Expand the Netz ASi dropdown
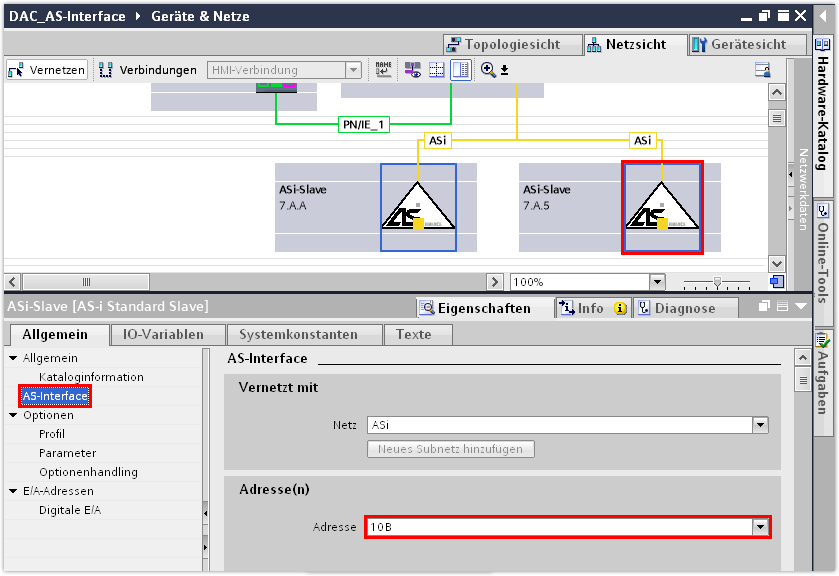839x576 pixels. (x=760, y=425)
